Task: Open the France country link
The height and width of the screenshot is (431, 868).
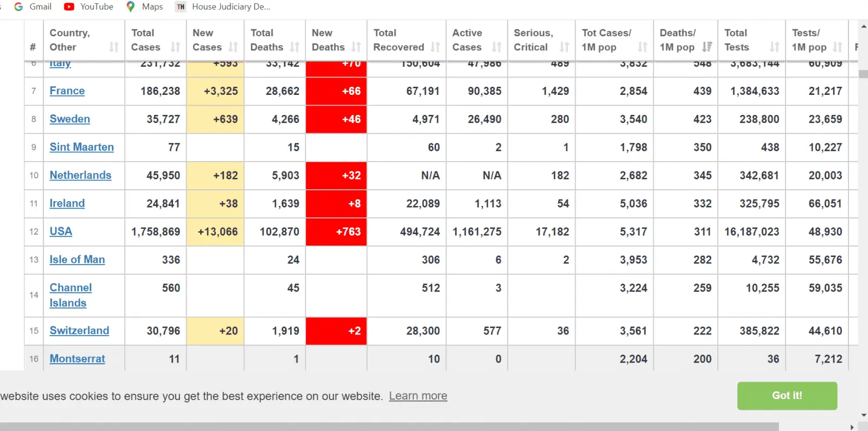Action: [67, 91]
